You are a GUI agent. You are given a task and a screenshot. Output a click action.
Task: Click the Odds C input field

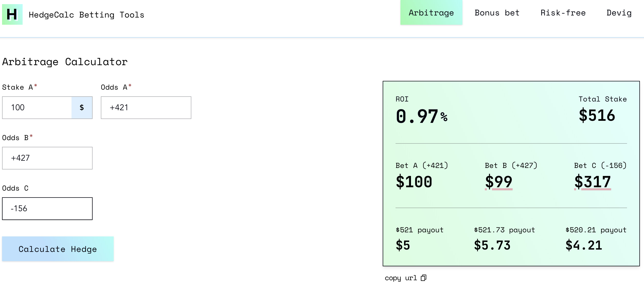(x=47, y=209)
